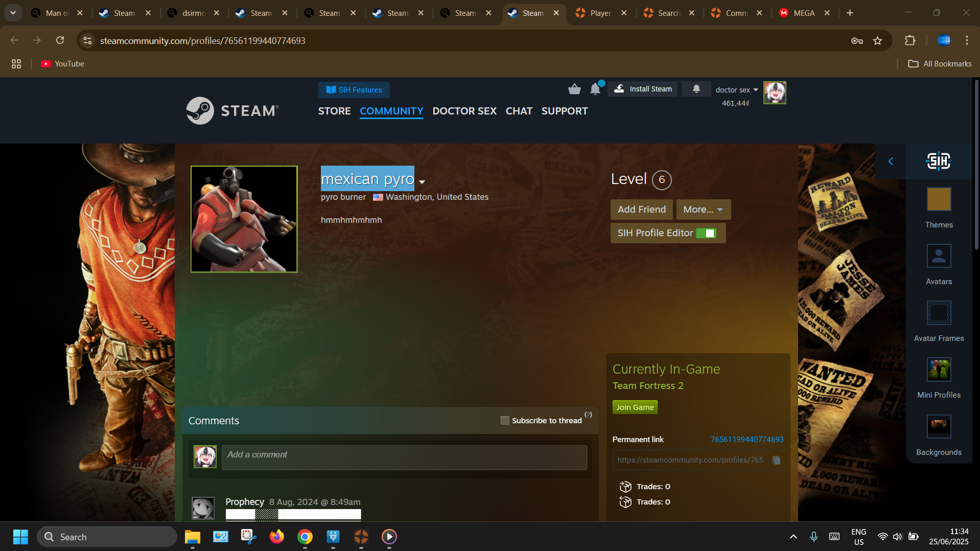980x551 pixels.
Task: Open the SIH Themes icon
Action: pyautogui.click(x=939, y=199)
